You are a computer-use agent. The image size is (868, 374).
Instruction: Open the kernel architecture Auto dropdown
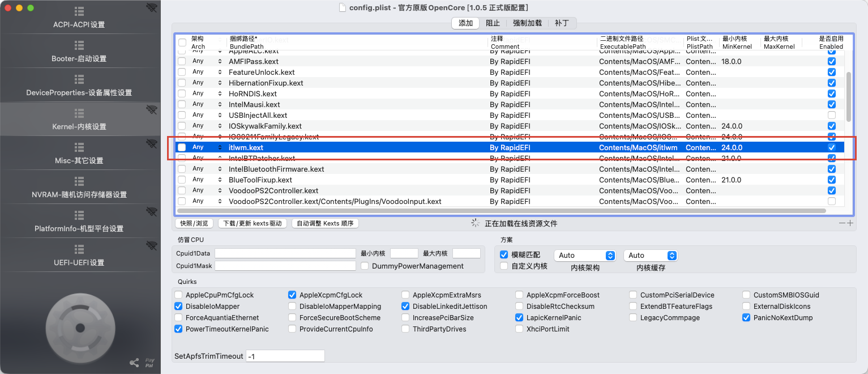[x=585, y=256]
